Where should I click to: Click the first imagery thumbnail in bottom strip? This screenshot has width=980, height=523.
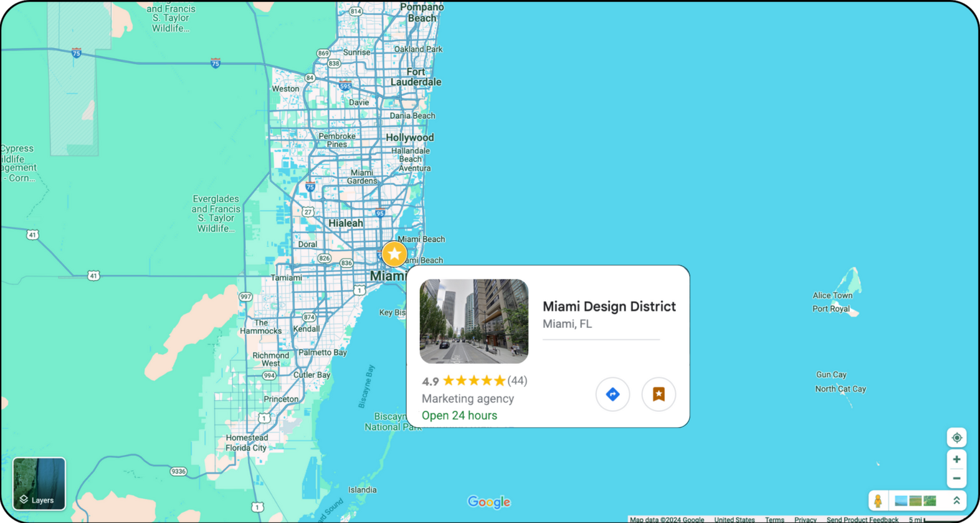point(901,501)
